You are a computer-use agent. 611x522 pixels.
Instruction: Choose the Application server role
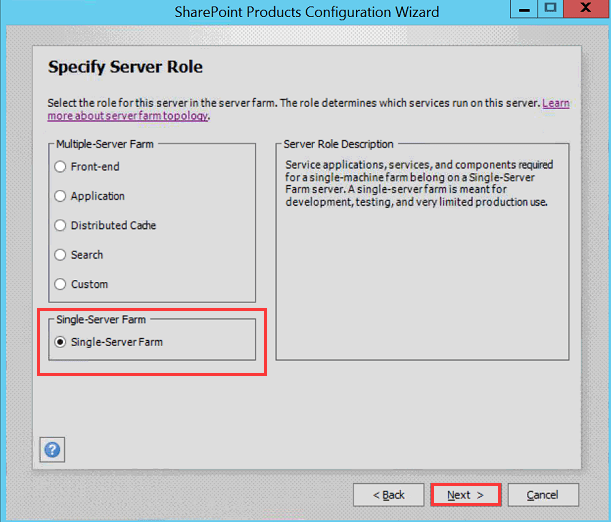90,196
